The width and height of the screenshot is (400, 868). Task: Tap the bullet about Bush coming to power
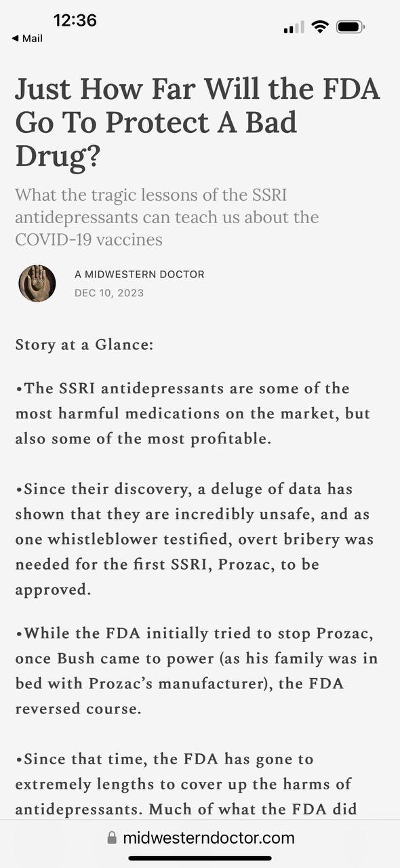(x=197, y=671)
